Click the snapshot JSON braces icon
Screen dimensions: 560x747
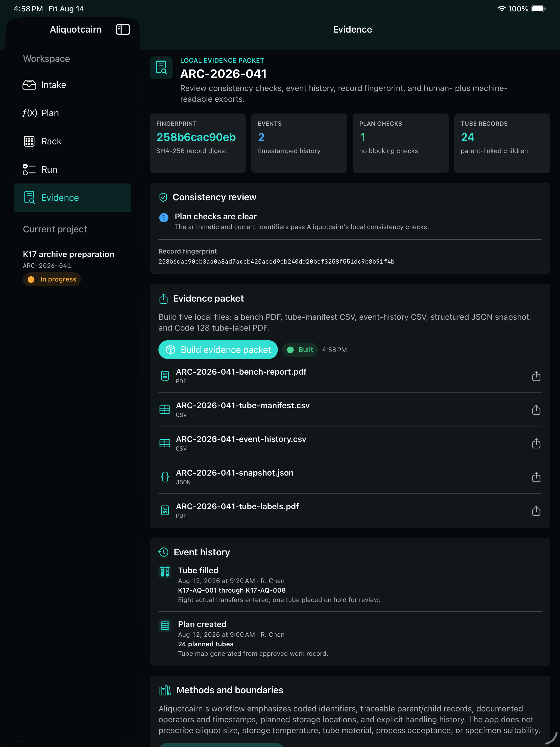coord(165,477)
